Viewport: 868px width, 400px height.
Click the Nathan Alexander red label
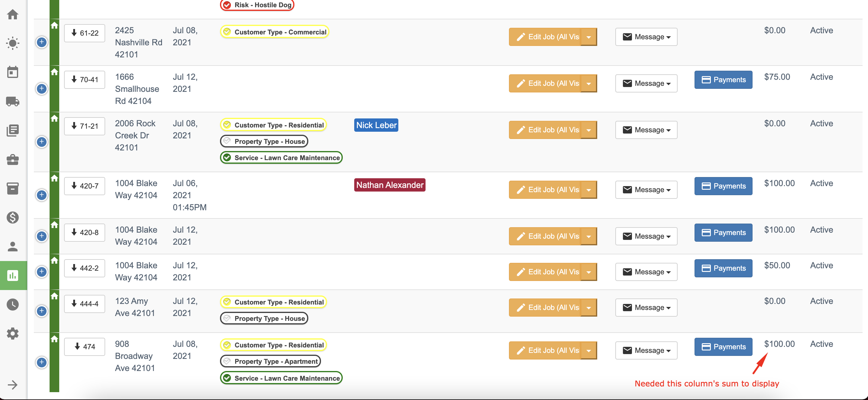[x=390, y=185]
